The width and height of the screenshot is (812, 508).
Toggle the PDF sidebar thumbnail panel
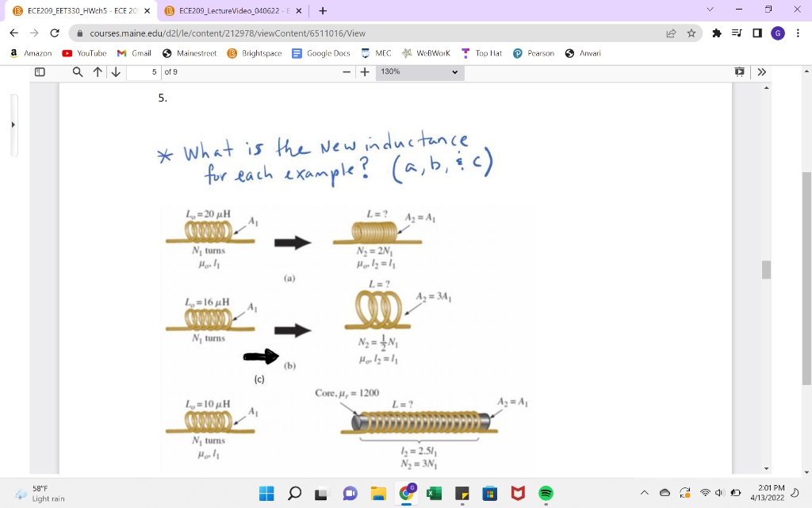[x=40, y=72]
